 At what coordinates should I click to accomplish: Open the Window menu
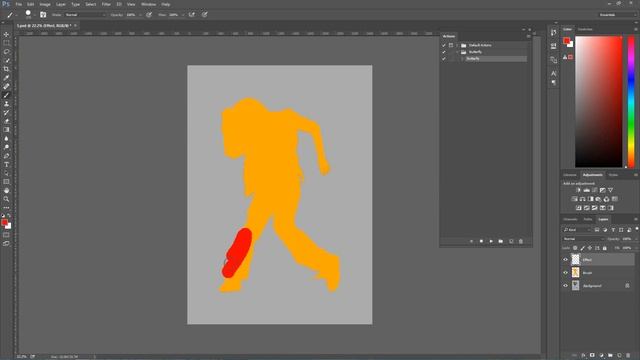tap(148, 4)
